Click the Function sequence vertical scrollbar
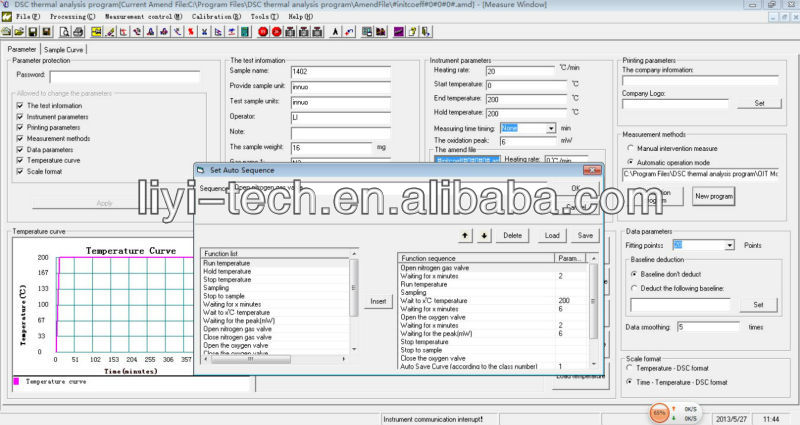The image size is (800, 425). tap(593, 312)
